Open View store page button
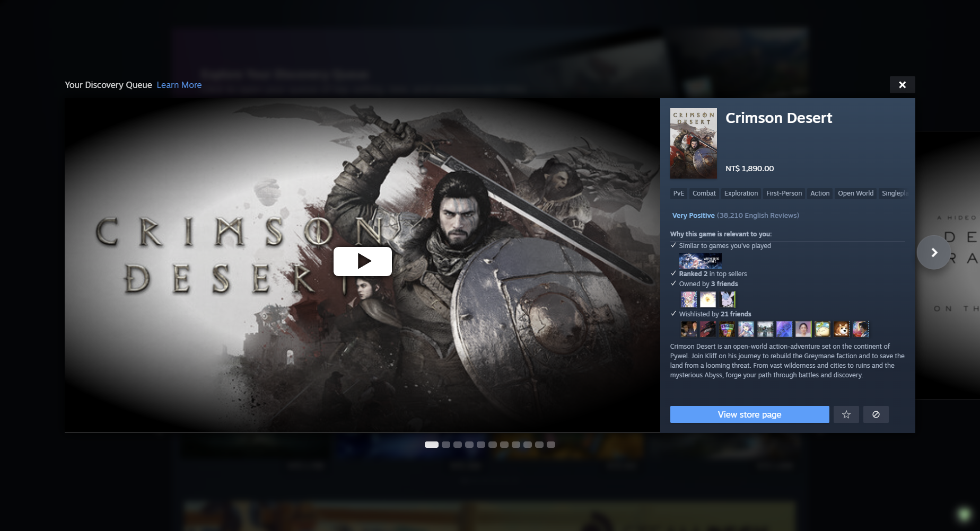This screenshot has height=531, width=980. click(749, 414)
